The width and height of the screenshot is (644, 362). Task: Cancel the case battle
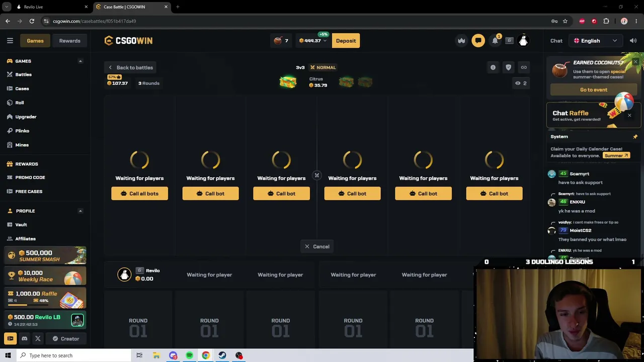317,246
